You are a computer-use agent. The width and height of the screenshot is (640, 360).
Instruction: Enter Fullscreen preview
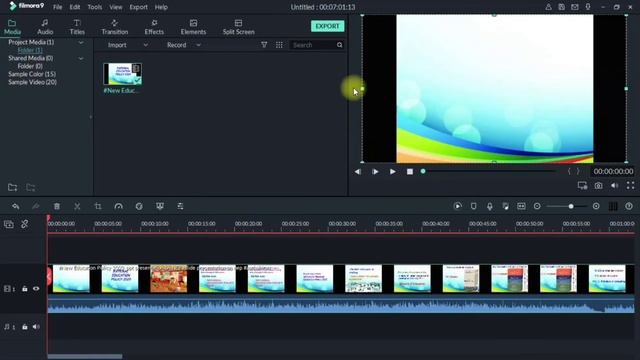tap(630, 186)
